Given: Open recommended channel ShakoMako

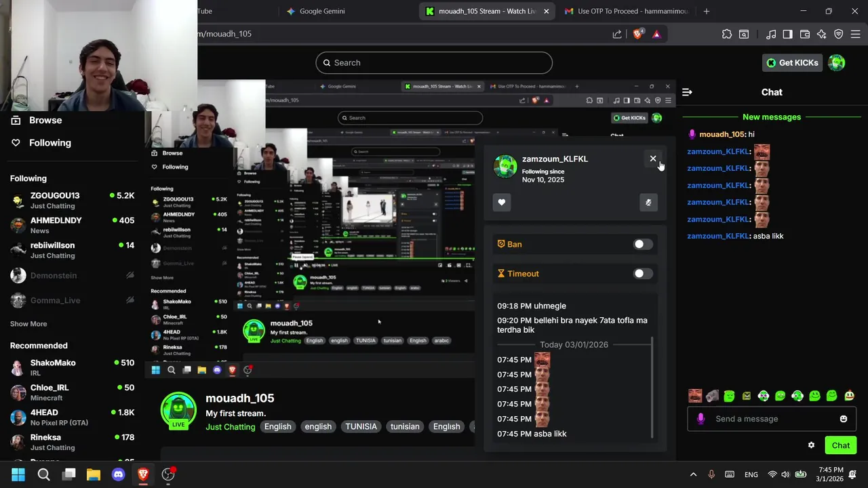Looking at the screenshot, I should (x=73, y=367).
